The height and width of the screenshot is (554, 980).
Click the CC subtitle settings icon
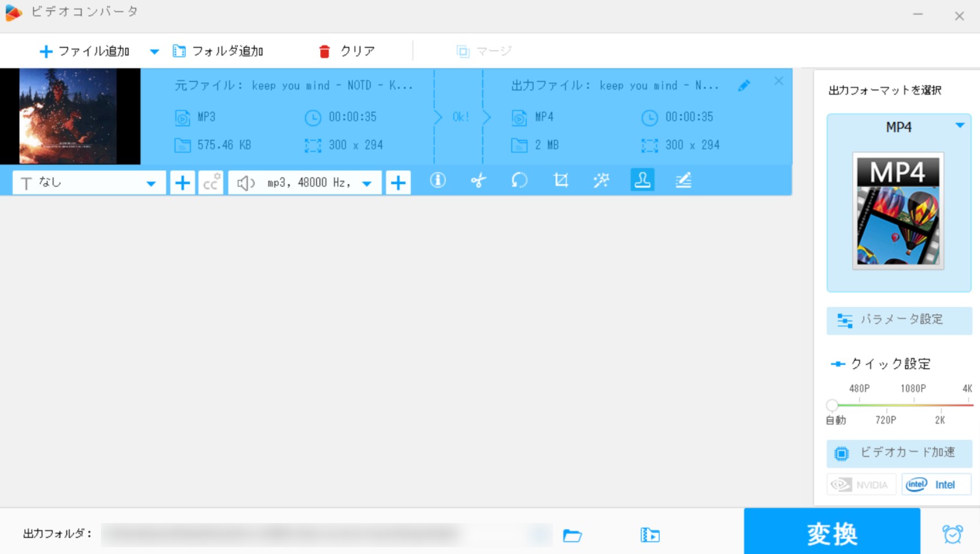[x=211, y=183]
